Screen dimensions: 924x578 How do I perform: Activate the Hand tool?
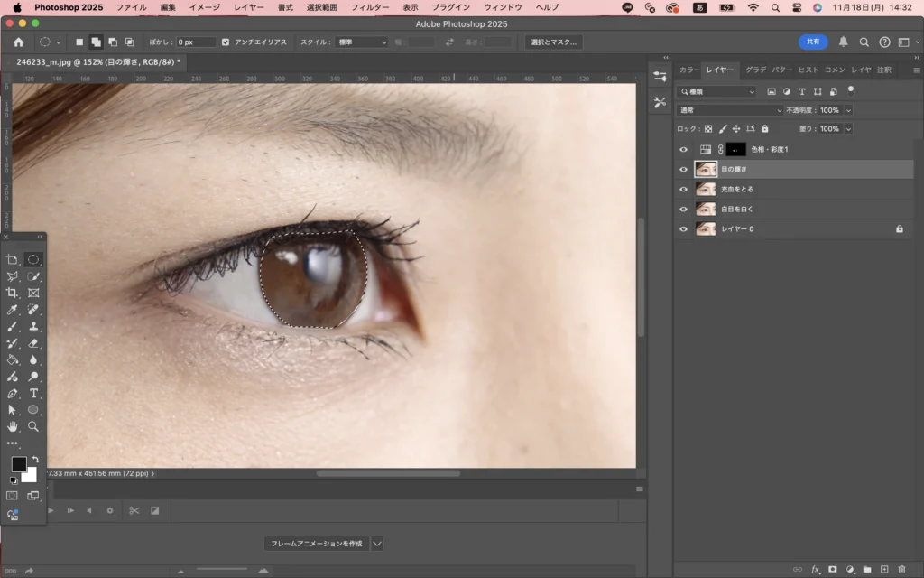(x=13, y=426)
